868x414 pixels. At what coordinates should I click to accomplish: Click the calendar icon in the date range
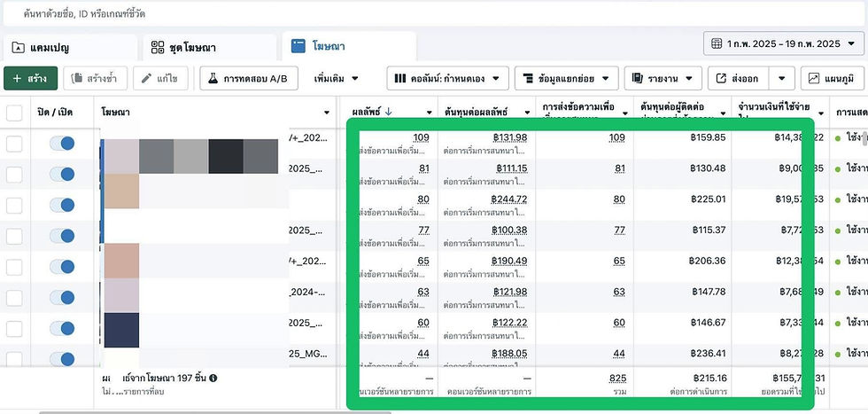click(x=717, y=43)
